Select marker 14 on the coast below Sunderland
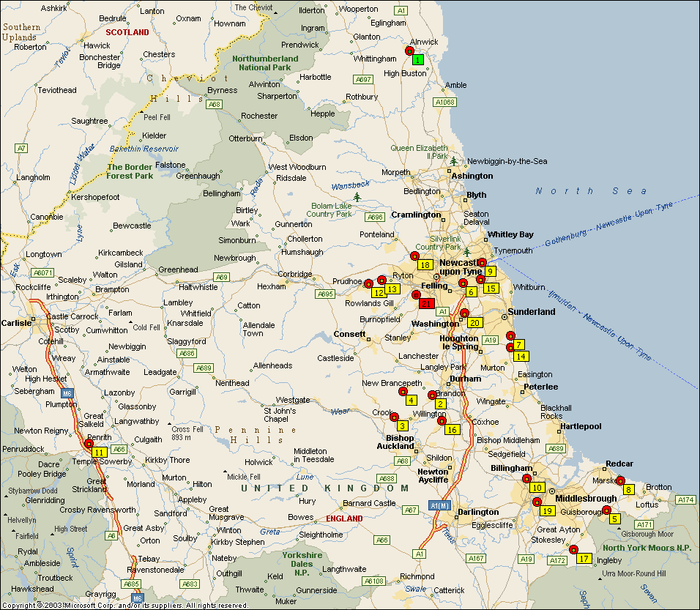Screen dimensions: 700x610 coord(521,356)
